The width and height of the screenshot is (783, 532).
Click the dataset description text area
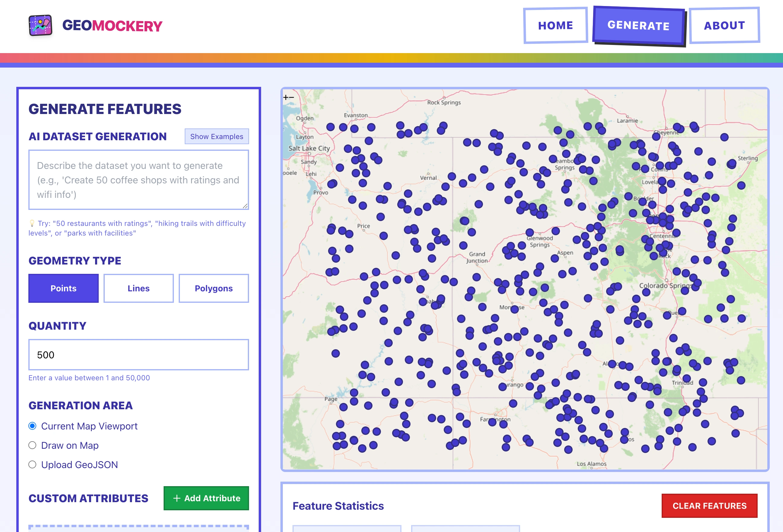(x=139, y=180)
